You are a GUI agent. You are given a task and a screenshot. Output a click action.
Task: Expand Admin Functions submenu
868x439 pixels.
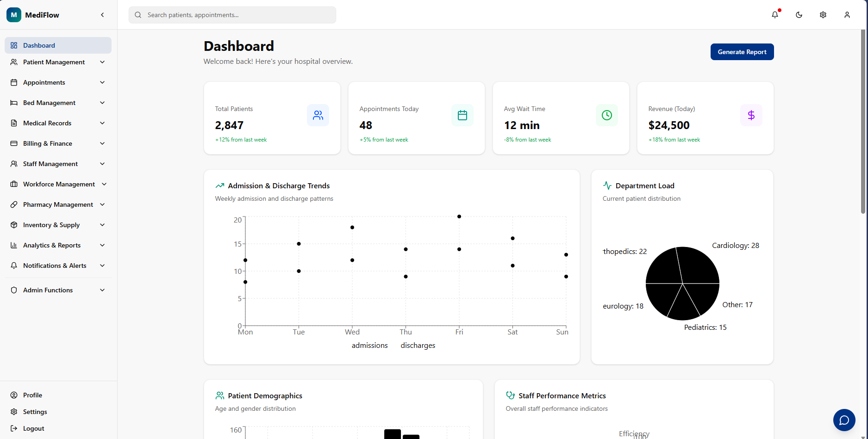pyautogui.click(x=58, y=290)
